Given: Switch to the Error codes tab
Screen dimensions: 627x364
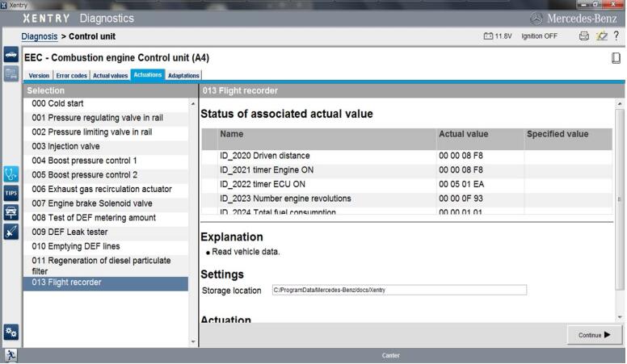Looking at the screenshot, I should 71,76.
